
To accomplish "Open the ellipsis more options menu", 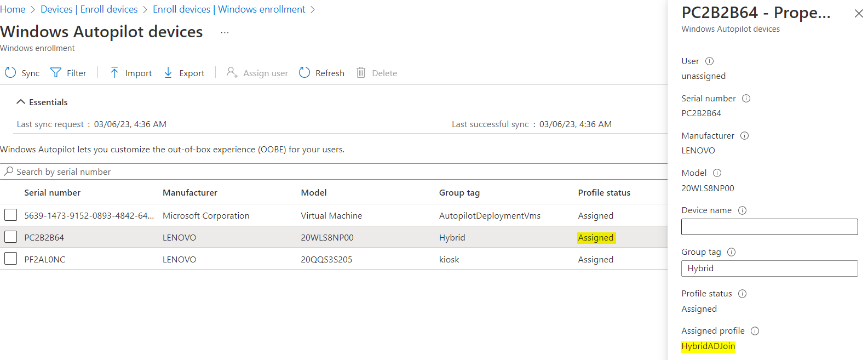I will pos(225,32).
